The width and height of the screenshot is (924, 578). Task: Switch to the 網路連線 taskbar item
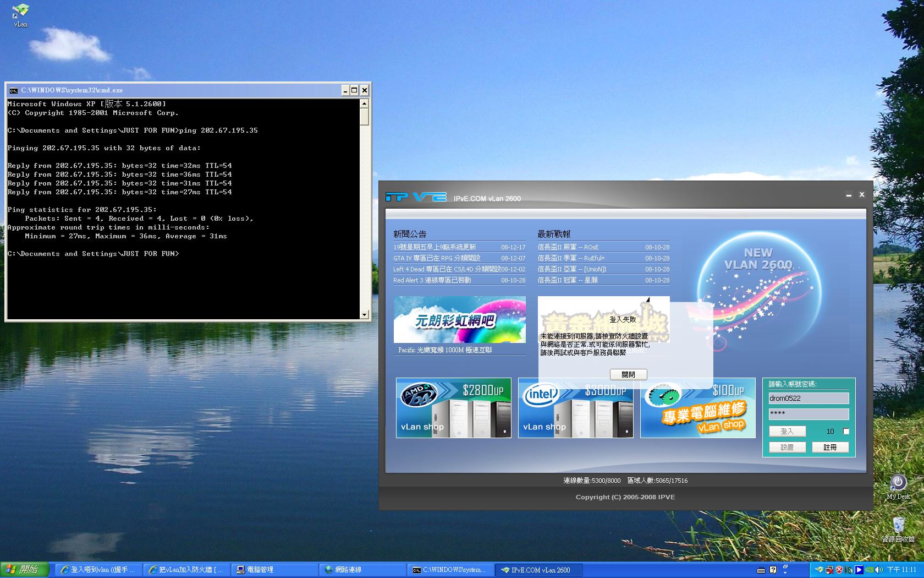pos(348,570)
